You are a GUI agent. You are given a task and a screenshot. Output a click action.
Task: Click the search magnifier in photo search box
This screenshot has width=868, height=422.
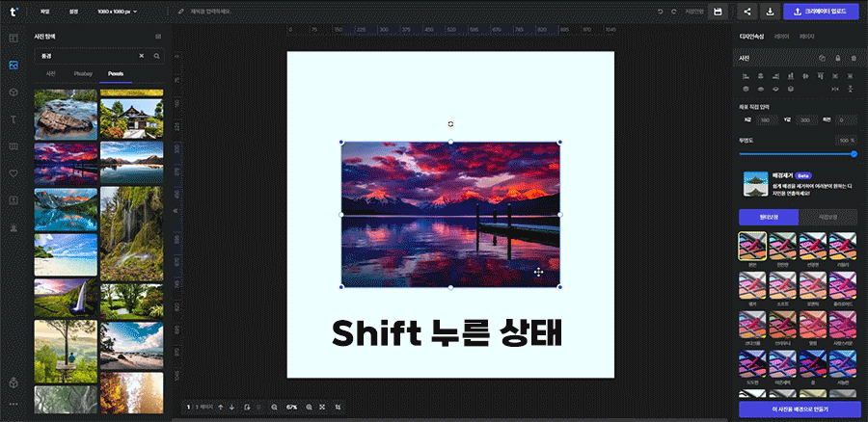point(156,56)
